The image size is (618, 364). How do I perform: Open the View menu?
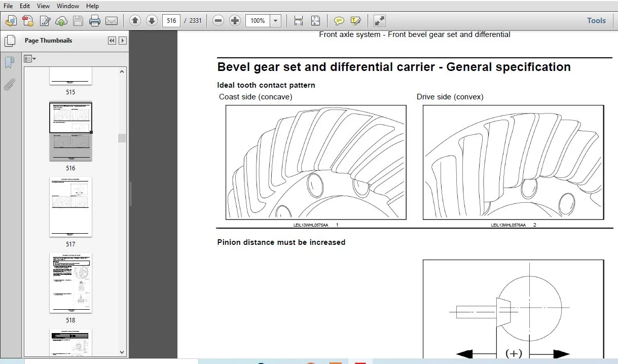click(x=44, y=6)
